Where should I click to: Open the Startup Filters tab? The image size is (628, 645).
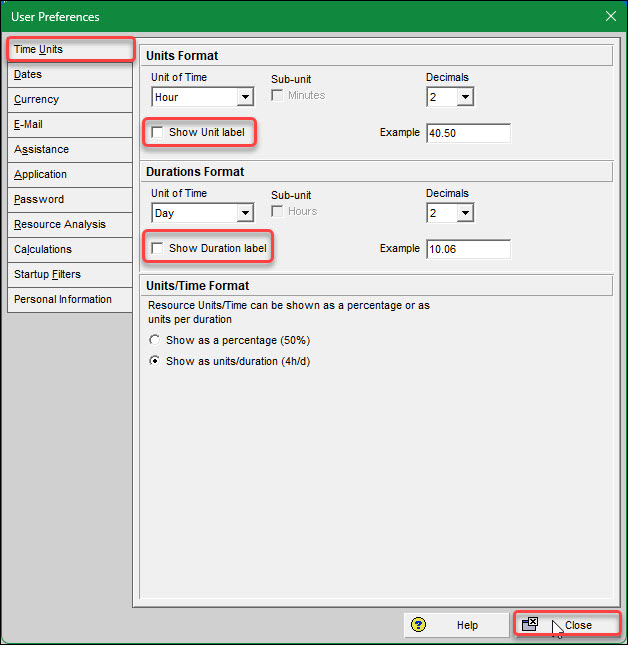click(70, 274)
